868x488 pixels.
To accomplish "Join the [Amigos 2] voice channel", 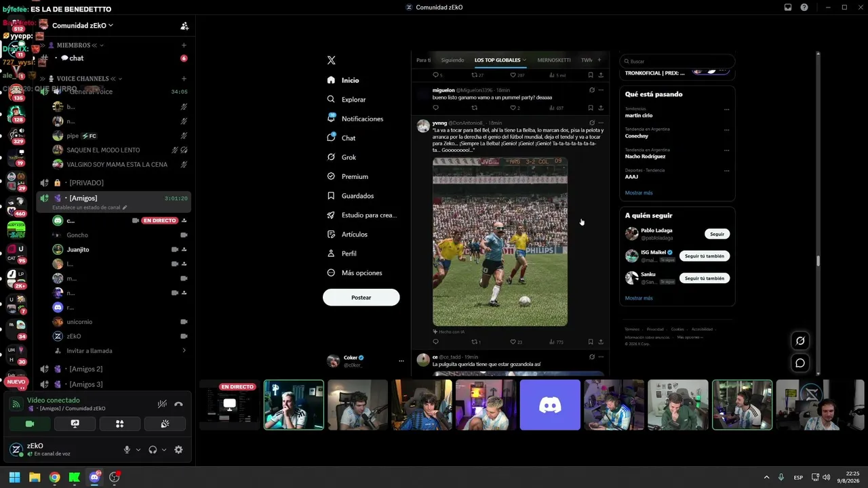I will (x=113, y=369).
